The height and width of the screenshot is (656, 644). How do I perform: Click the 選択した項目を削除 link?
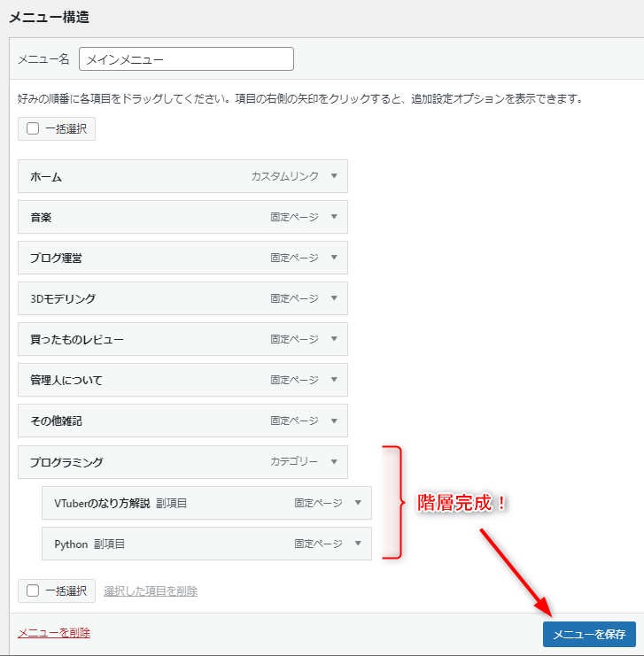click(x=151, y=590)
